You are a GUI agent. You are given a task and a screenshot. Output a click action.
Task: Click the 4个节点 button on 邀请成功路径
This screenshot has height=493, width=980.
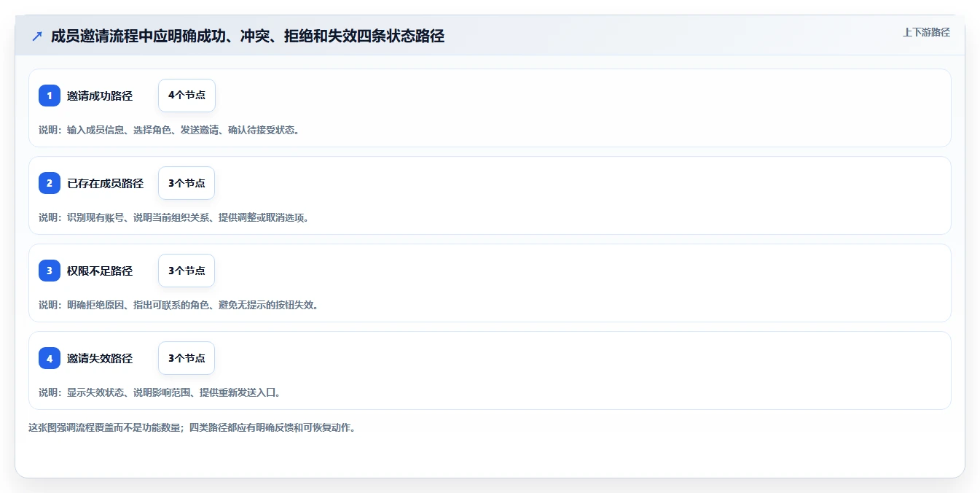[x=187, y=96]
